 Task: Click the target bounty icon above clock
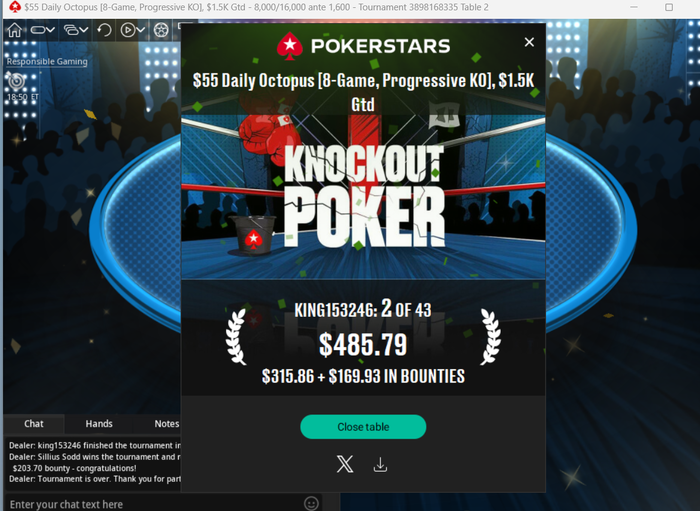[x=17, y=81]
